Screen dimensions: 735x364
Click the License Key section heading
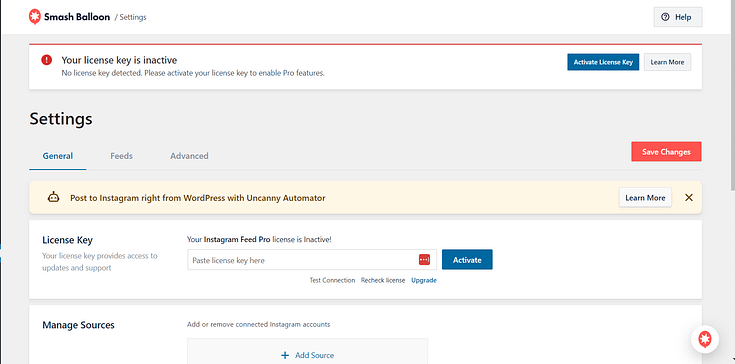pos(68,240)
